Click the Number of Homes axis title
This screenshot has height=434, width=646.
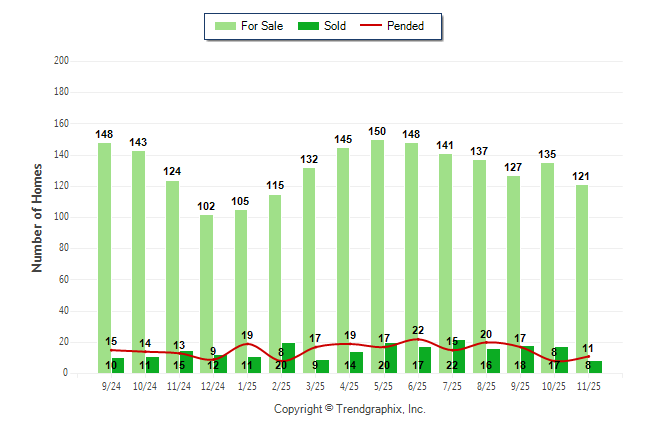click(x=37, y=217)
